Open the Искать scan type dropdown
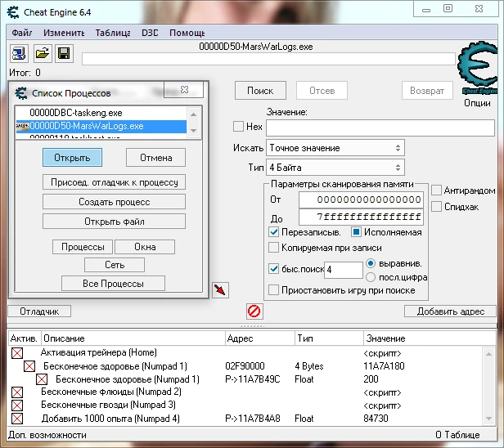Viewport: 504px width, 448px height. pyautogui.click(x=335, y=148)
